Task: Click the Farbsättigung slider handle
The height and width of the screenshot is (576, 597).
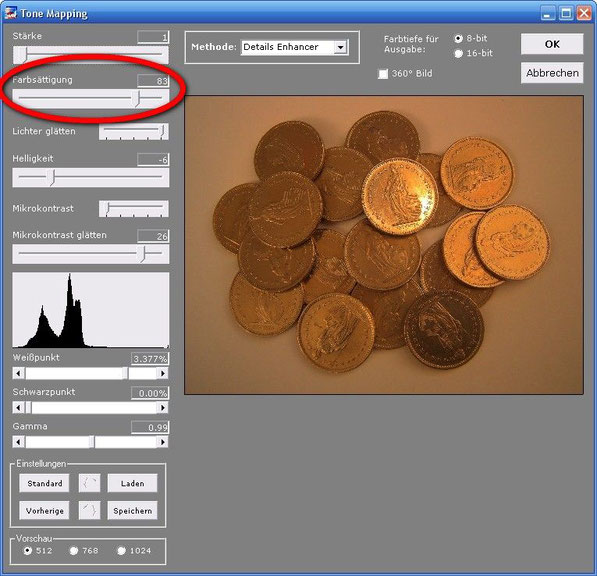Action: 138,99
